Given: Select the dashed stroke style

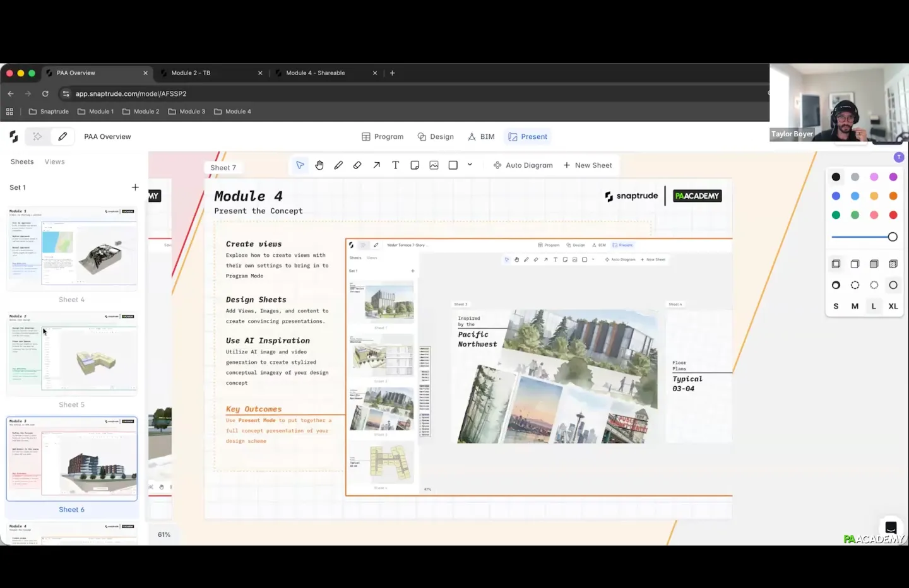Looking at the screenshot, I should click(855, 285).
